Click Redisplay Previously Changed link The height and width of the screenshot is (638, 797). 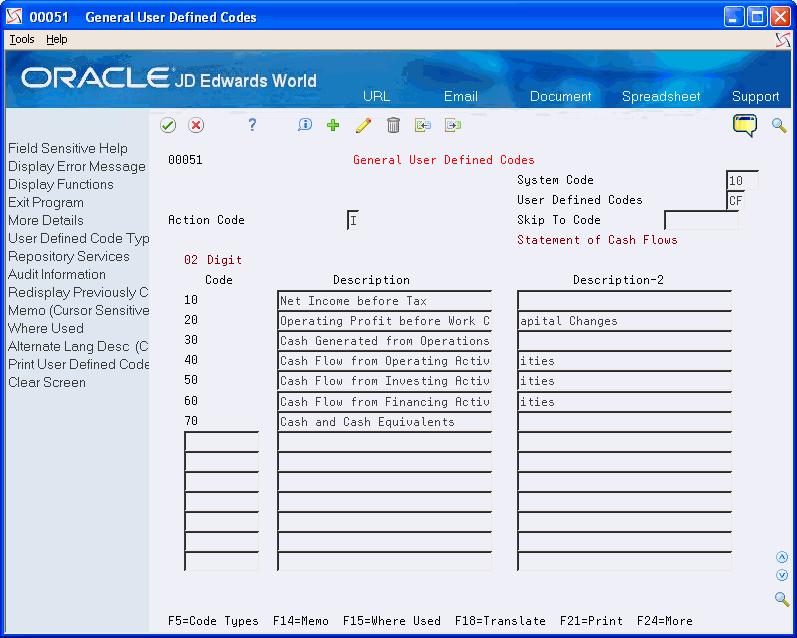point(78,292)
